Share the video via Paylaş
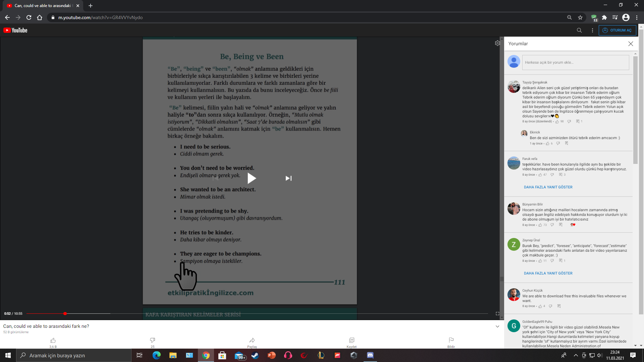Screen dimensions: 644x362 point(252,340)
